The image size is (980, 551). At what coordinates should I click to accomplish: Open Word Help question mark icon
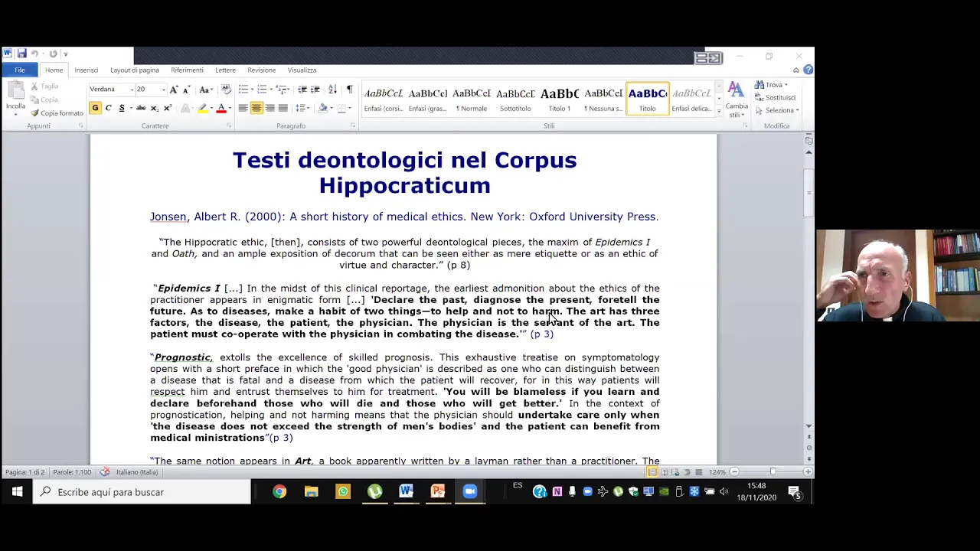point(808,70)
